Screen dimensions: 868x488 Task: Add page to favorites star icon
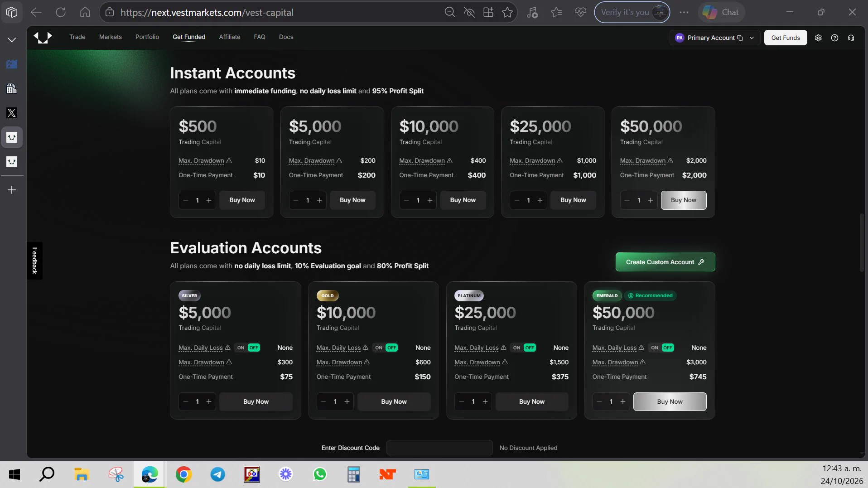[507, 12]
